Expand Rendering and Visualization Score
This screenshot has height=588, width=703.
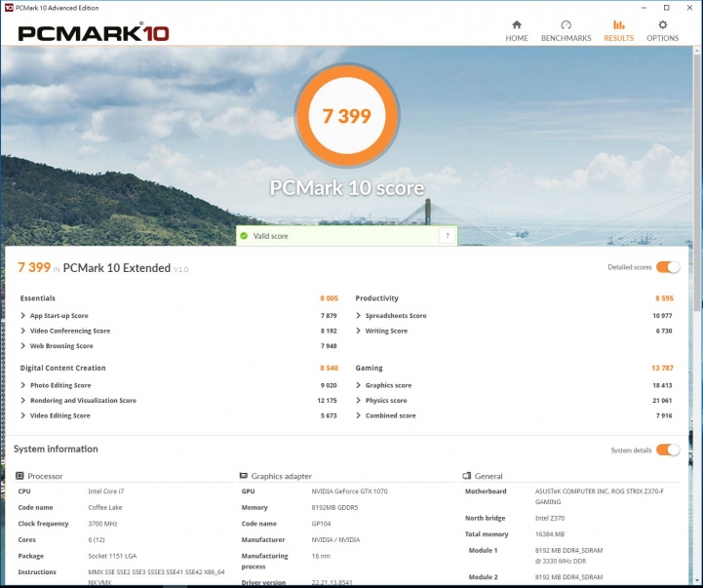pyautogui.click(x=22, y=401)
